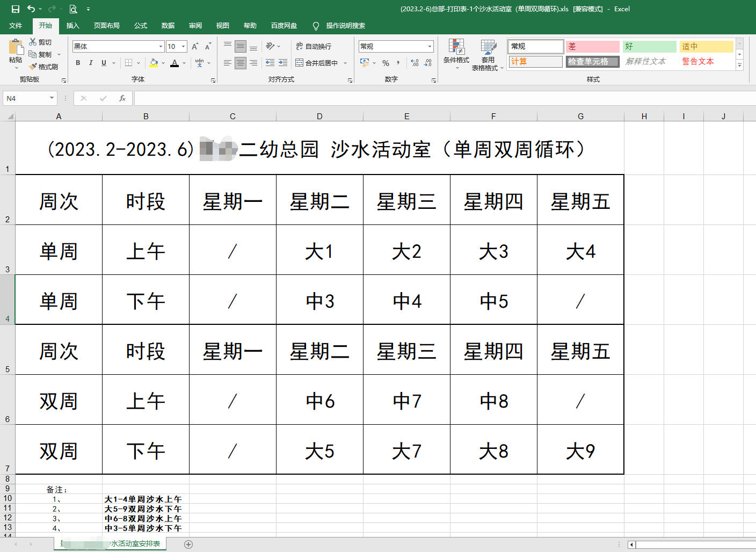
Task: Switch to the 页面布局 tab
Action: tap(107, 26)
